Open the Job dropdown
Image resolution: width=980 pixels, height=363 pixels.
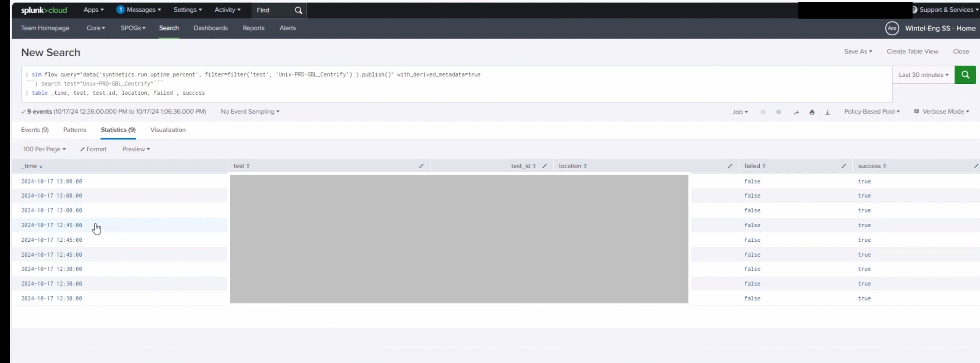point(740,112)
